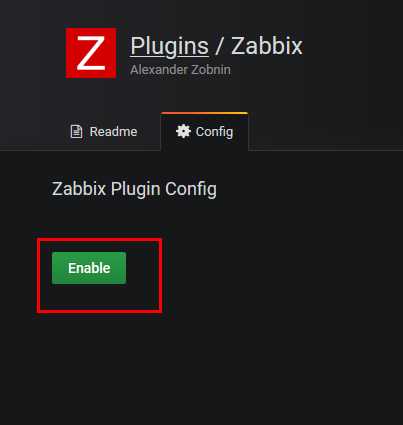Viewport: 403px width, 425px height.
Task: Select the white Z letter in logo
Action: pyautogui.click(x=91, y=53)
